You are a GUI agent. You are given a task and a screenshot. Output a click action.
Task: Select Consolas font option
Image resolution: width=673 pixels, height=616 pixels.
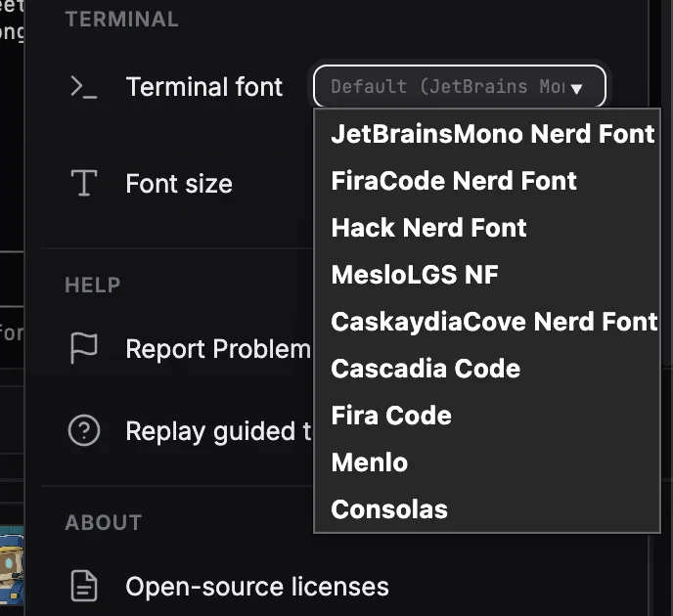pyautogui.click(x=487, y=509)
